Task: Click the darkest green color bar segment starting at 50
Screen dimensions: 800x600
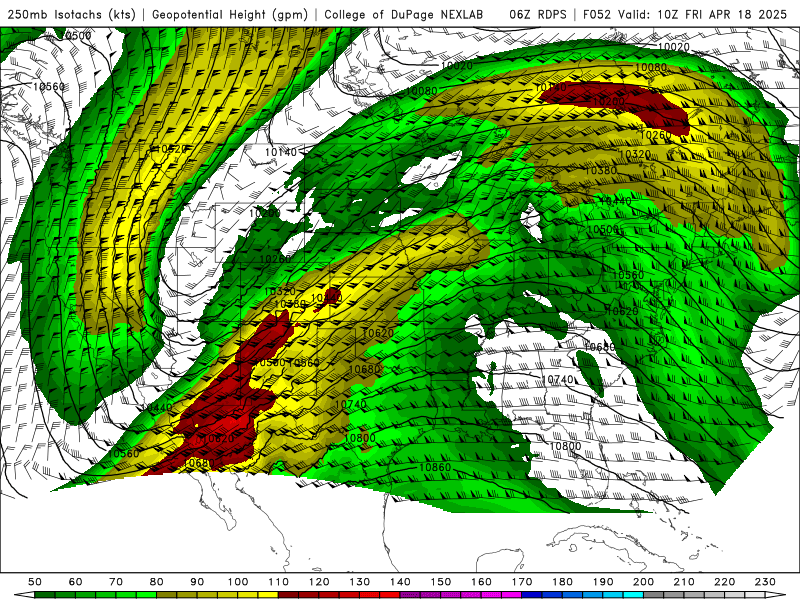Action: pyautogui.click(x=45, y=595)
